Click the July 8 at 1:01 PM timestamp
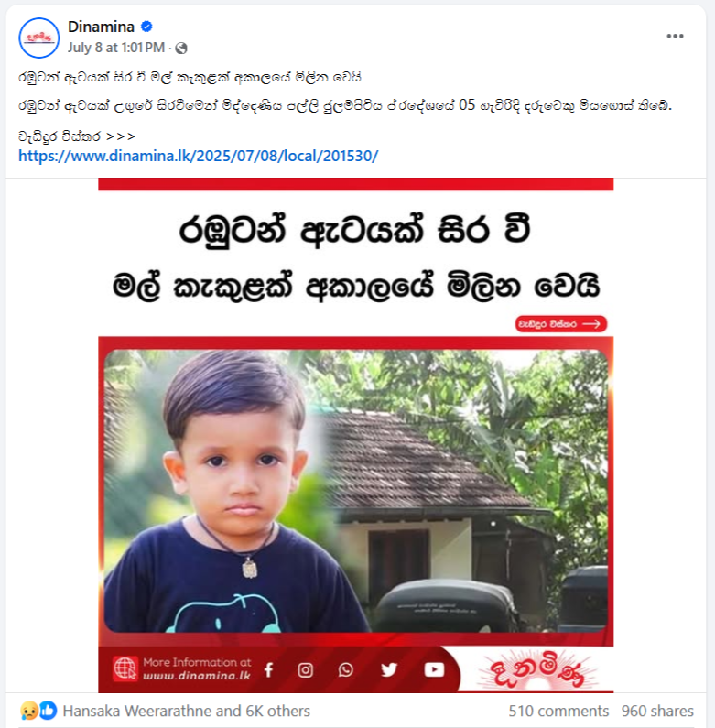This screenshot has height=728, width=715. (116, 48)
